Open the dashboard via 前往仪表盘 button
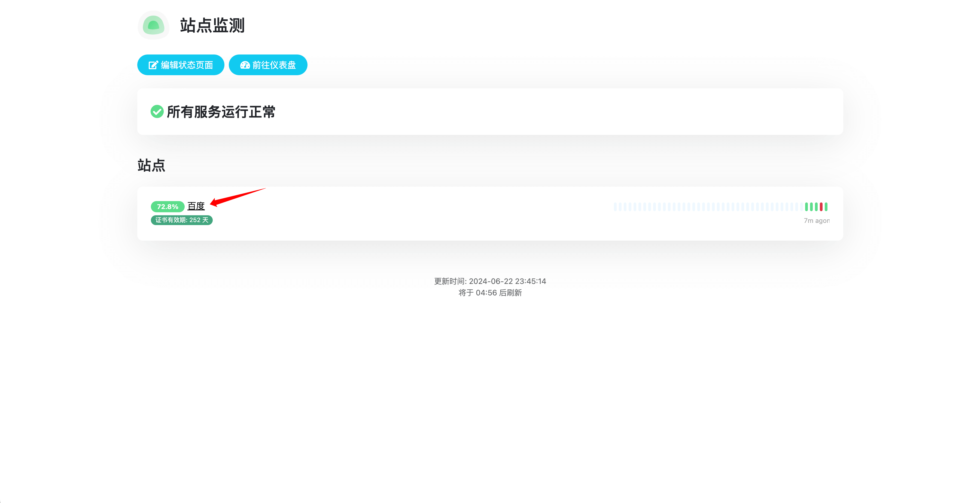The height and width of the screenshot is (503, 980). (268, 65)
